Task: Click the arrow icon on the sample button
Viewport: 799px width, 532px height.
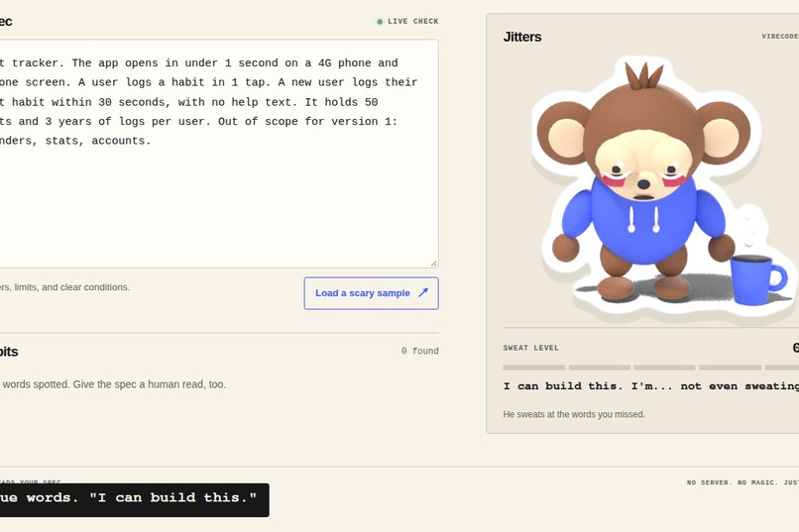Action: click(423, 292)
